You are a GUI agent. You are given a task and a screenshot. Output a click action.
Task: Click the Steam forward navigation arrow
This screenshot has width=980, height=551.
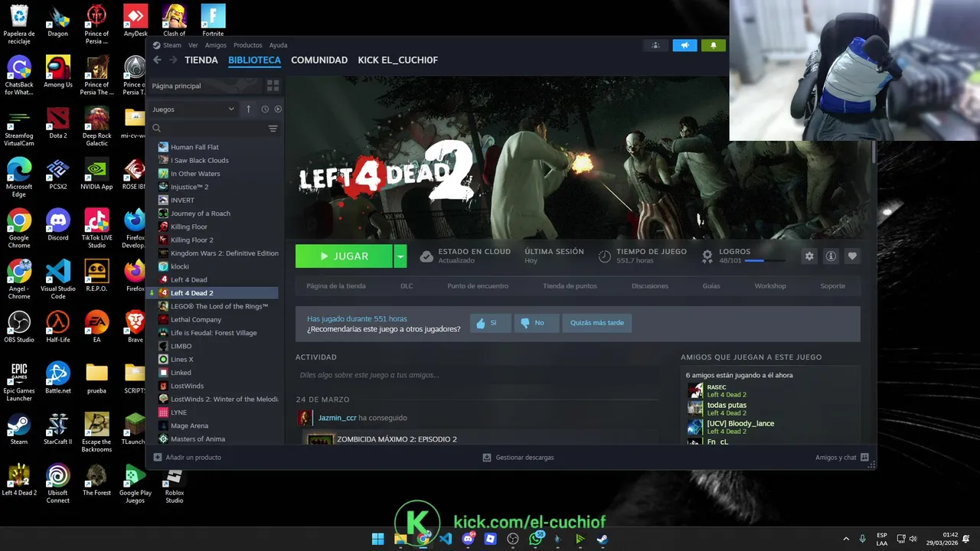(x=173, y=60)
